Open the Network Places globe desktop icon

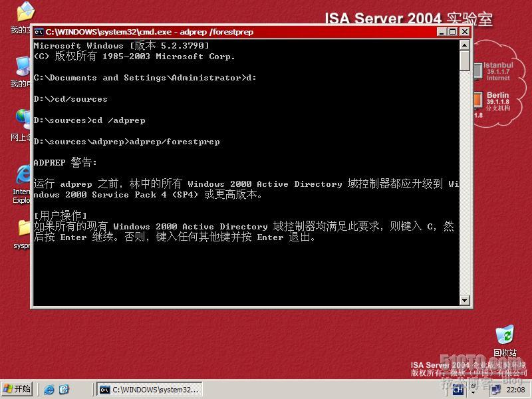23,120
